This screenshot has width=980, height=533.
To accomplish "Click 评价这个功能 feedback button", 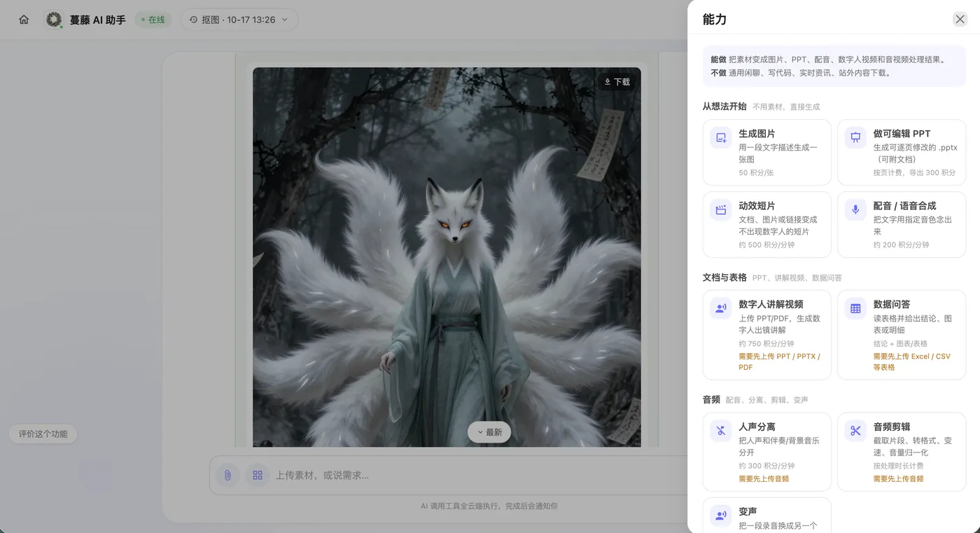I will (43, 434).
